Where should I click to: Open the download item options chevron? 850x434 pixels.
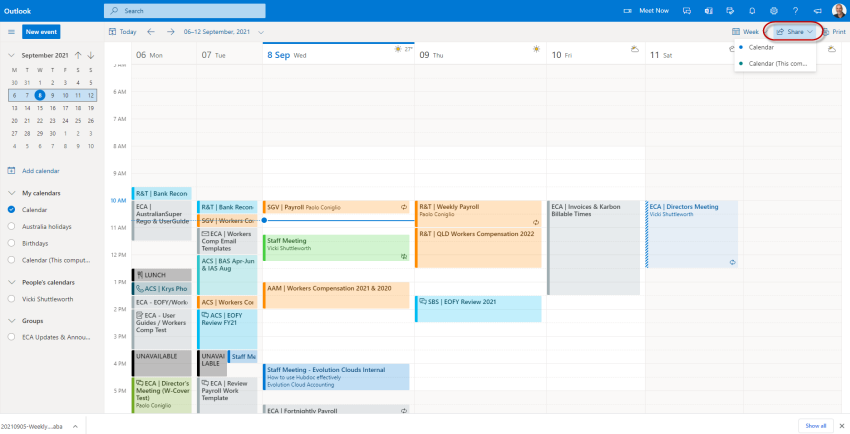click(x=75, y=426)
